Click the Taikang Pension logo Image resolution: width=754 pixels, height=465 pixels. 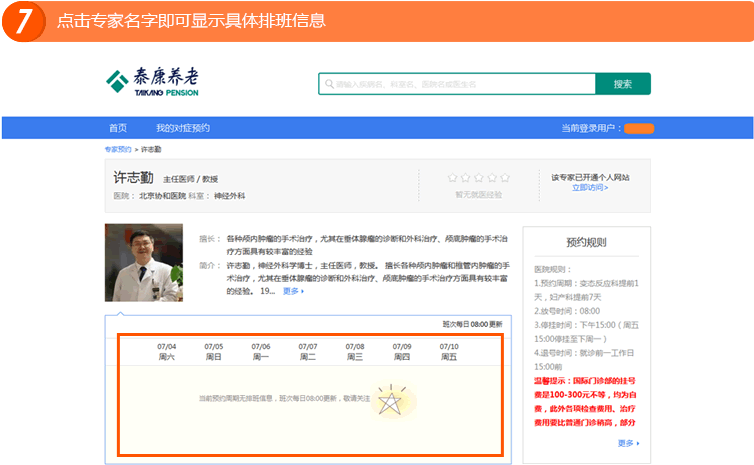[x=153, y=83]
